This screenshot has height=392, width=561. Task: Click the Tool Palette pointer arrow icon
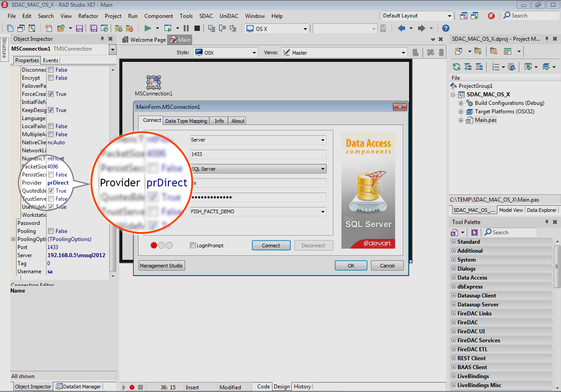pyautogui.click(x=475, y=233)
